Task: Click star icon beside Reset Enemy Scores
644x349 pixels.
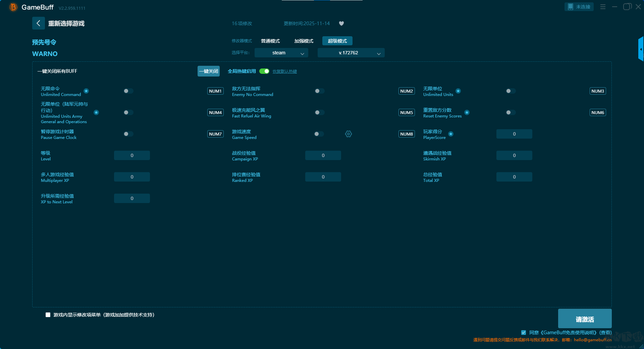Action: (467, 112)
